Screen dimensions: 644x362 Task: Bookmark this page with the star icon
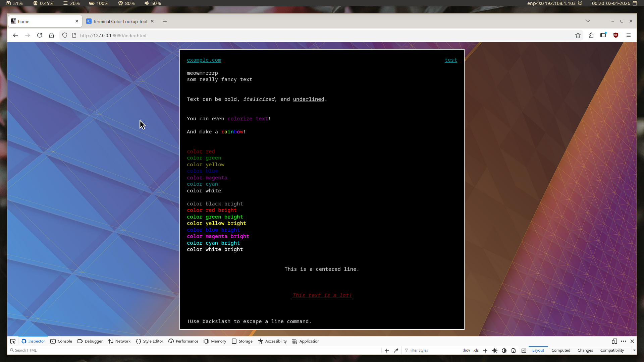coord(578,35)
